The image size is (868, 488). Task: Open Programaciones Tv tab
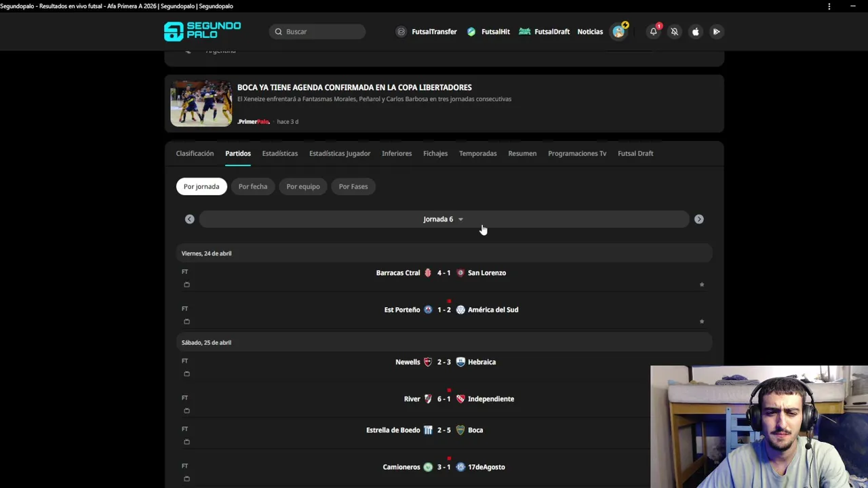(x=577, y=153)
